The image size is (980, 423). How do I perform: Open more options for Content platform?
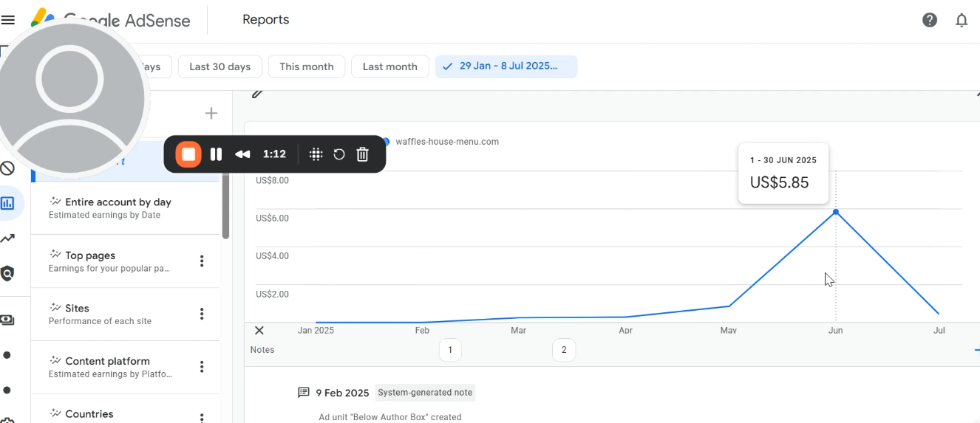click(202, 367)
